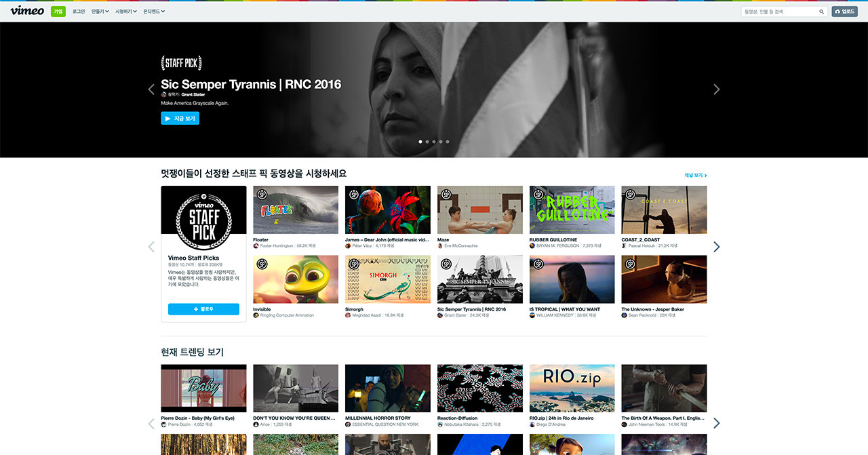Show next staff pick videos
This screenshot has width=868, height=455.
[x=717, y=247]
